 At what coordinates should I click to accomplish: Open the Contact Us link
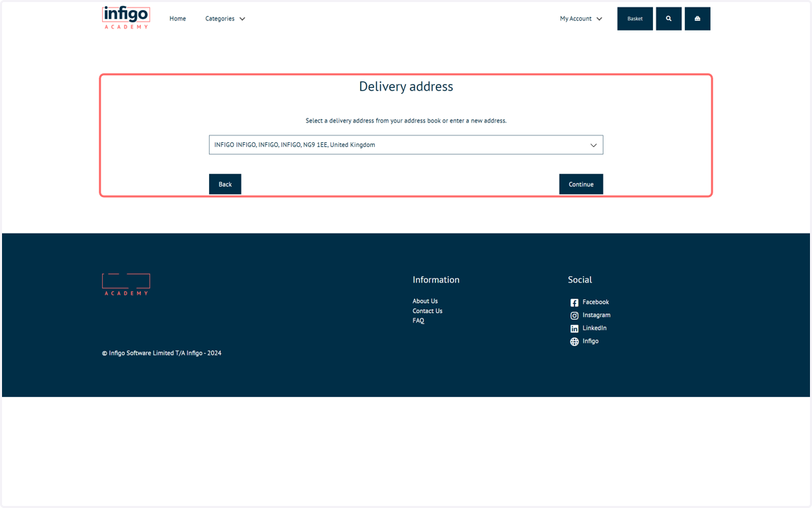[428, 311]
